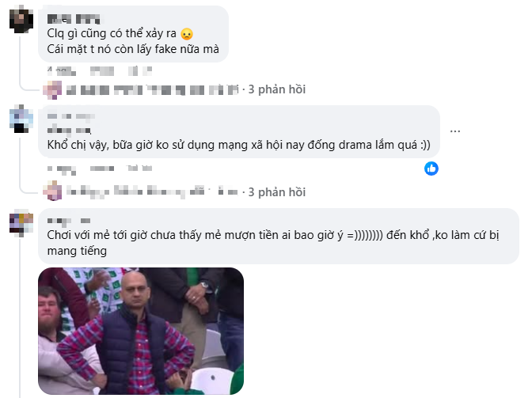The width and height of the screenshot is (532, 398).
Task: Open the blurred name above "Chơi với mẻ" comment
Action: (x=69, y=221)
